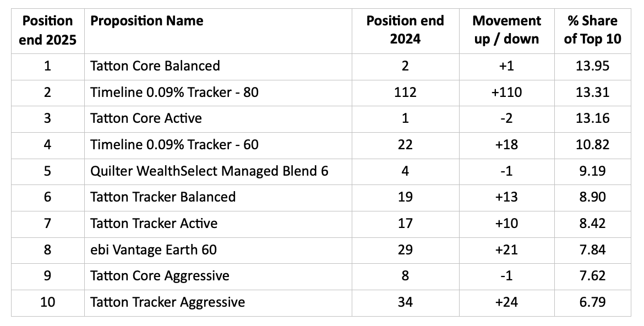Click Timeline 0.09% Tracker - 80 name
Screen dimensions: 644x326
click(174, 92)
